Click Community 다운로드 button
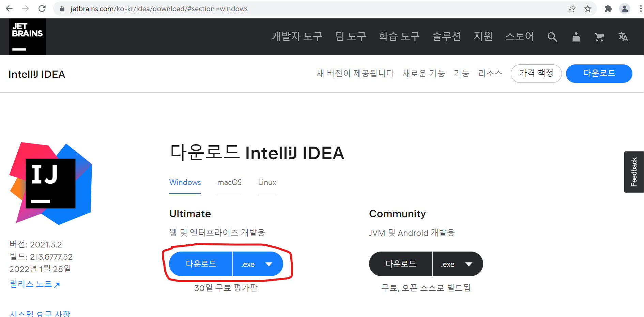Viewport: 644px width, 317px height. [400, 264]
